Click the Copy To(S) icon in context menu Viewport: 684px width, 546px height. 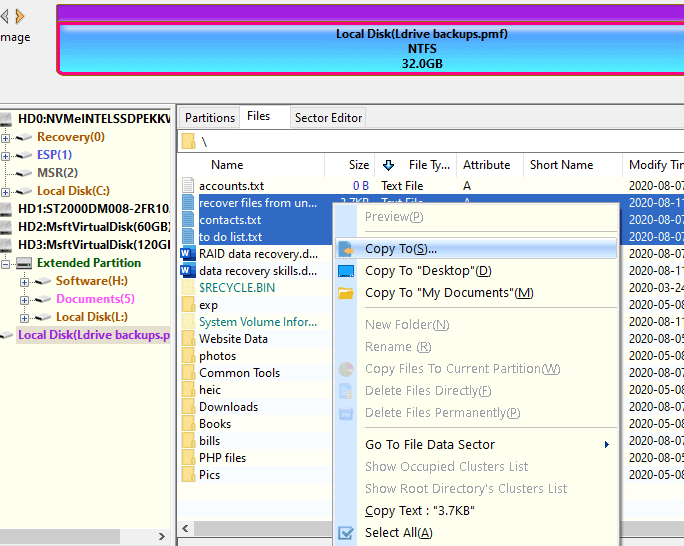[346, 249]
